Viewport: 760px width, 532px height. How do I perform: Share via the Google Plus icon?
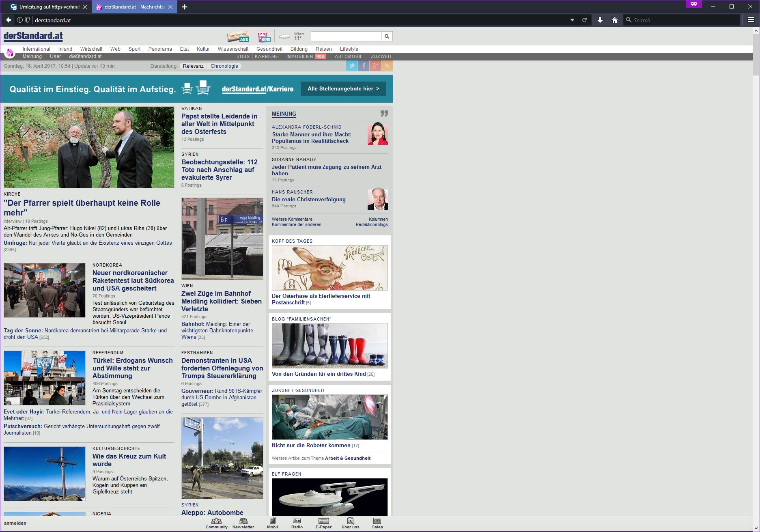pos(375,66)
